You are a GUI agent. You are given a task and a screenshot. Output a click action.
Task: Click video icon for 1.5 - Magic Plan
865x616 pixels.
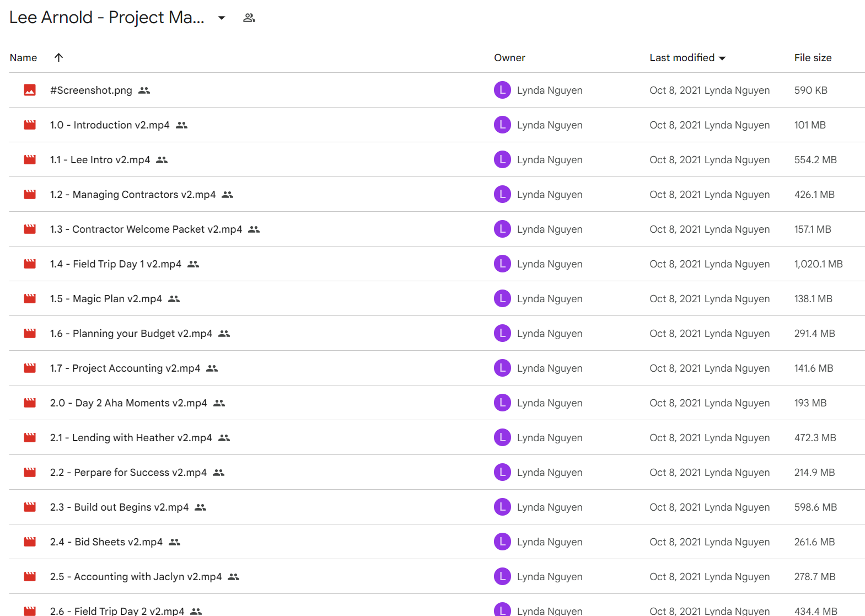point(30,298)
